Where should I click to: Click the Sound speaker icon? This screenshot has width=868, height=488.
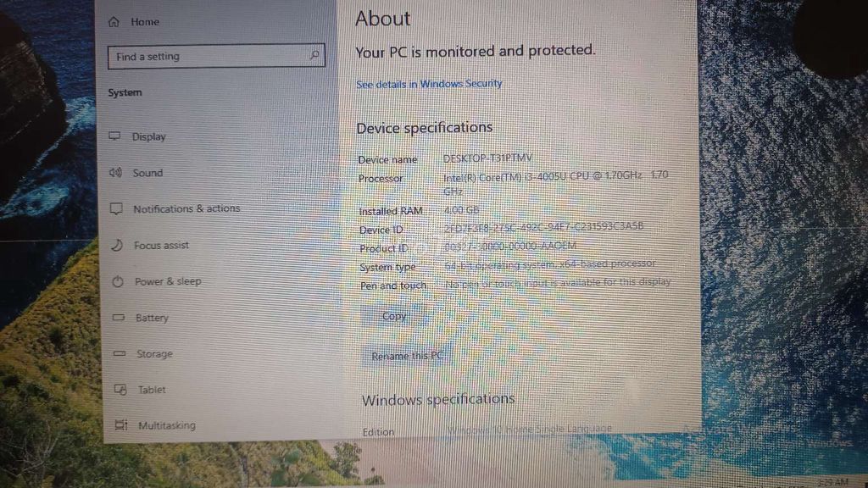[115, 173]
